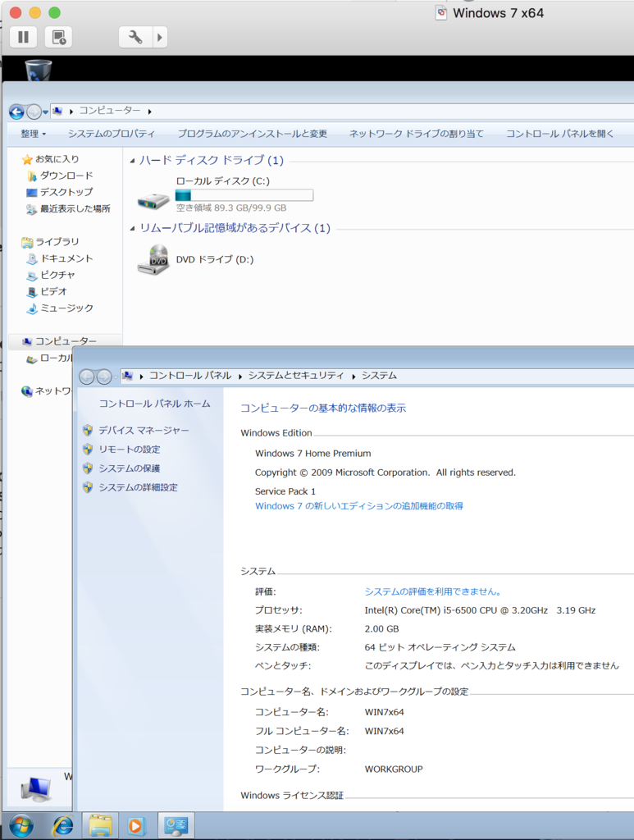
Task: Click computer icon in Explorer address bar
Action: 58,111
